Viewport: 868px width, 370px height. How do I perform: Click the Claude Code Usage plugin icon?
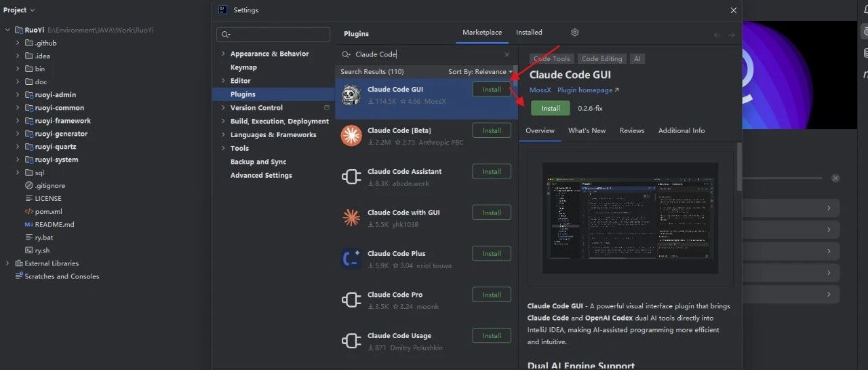click(x=351, y=341)
